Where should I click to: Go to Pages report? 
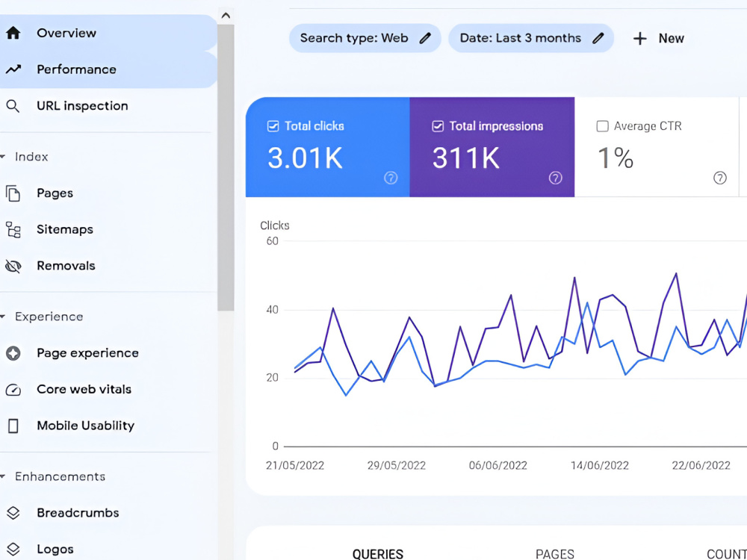(x=108, y=193)
